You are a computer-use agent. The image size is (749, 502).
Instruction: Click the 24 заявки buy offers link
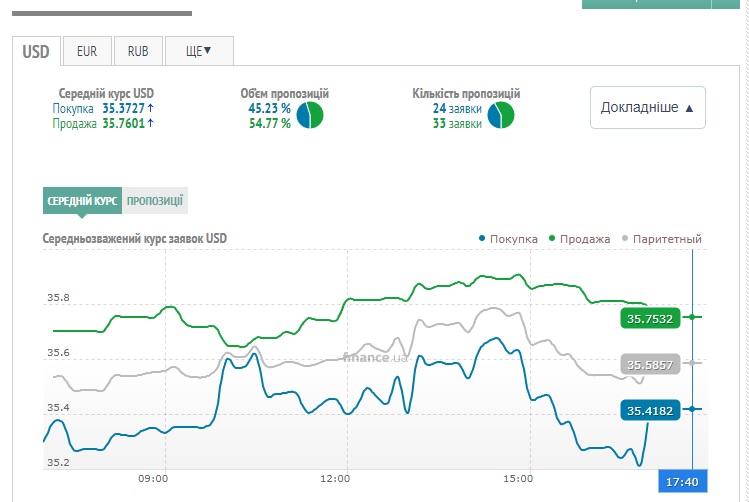point(457,108)
